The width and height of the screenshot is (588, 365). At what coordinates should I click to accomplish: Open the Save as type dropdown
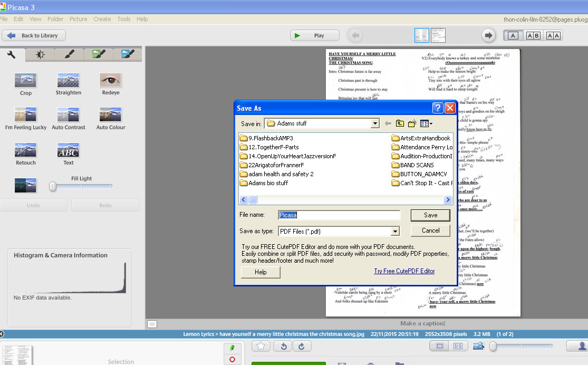[397, 230]
